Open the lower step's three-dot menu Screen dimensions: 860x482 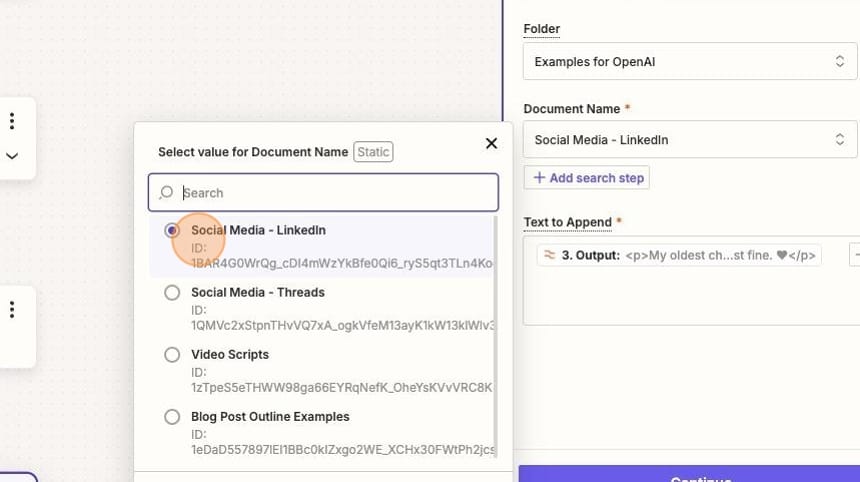tap(12, 310)
